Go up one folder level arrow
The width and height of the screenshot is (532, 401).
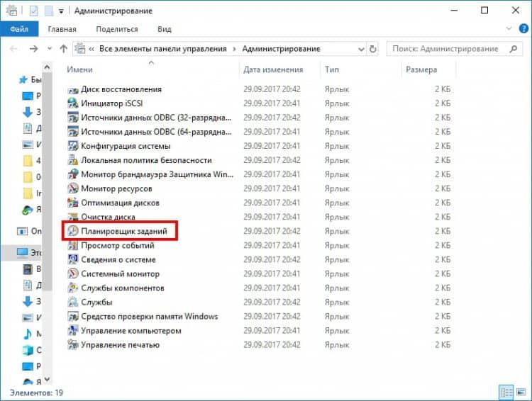click(63, 49)
